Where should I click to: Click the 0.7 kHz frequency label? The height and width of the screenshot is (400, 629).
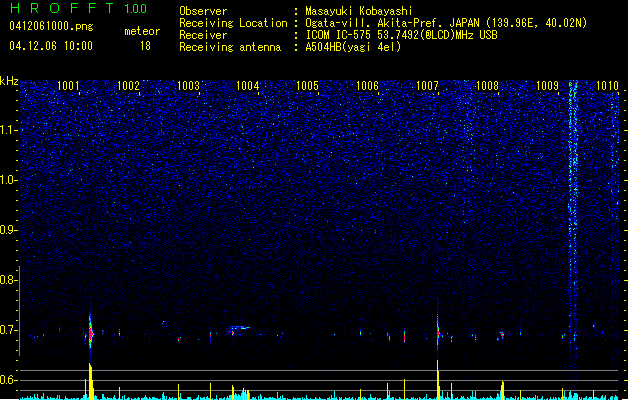click(8, 330)
